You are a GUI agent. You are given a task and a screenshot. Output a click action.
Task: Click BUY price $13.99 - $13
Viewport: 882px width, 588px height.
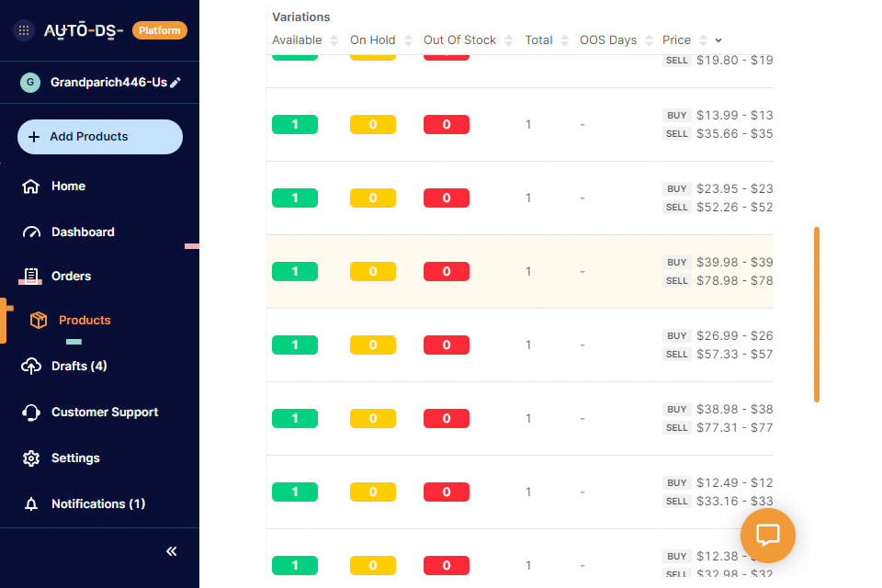coord(735,116)
